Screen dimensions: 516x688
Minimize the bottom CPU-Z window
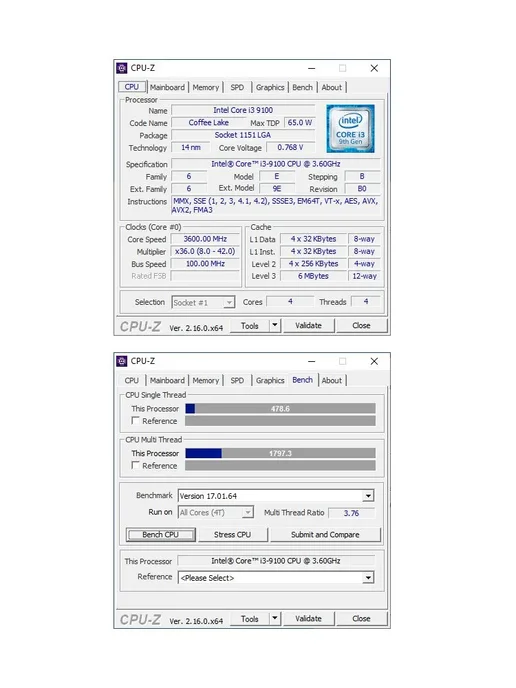click(312, 361)
